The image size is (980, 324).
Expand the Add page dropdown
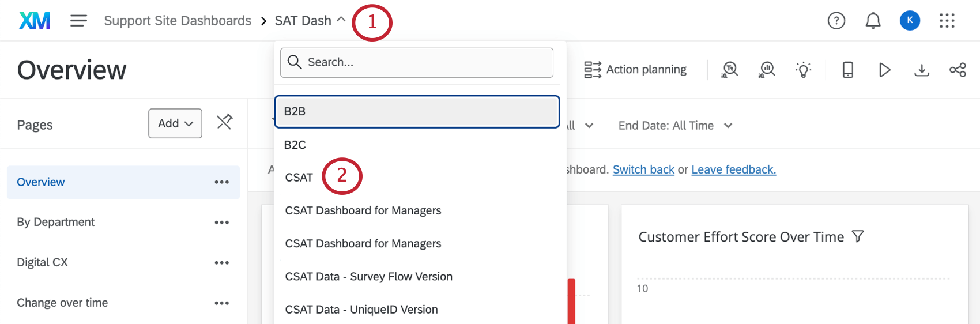(x=175, y=123)
